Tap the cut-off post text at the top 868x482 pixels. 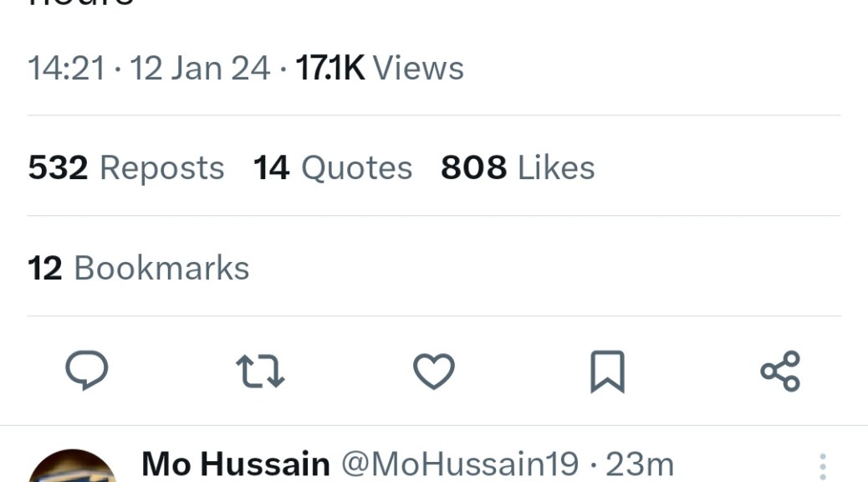point(81,4)
